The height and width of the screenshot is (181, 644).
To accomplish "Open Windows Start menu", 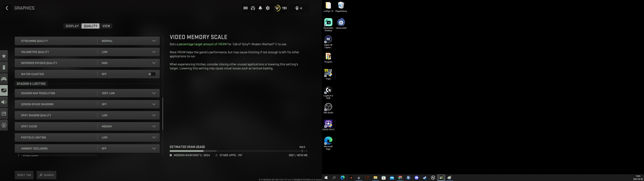I will click(326, 178).
